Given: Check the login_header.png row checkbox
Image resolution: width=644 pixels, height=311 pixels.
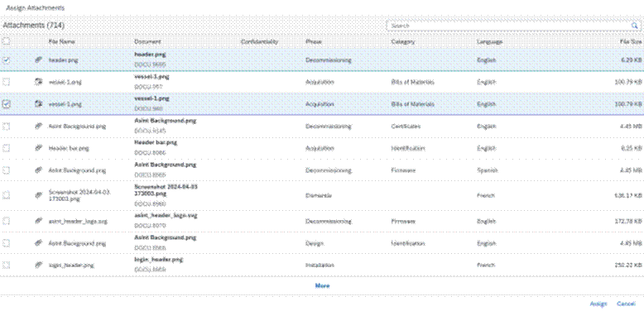Looking at the screenshot, I should tap(6, 265).
